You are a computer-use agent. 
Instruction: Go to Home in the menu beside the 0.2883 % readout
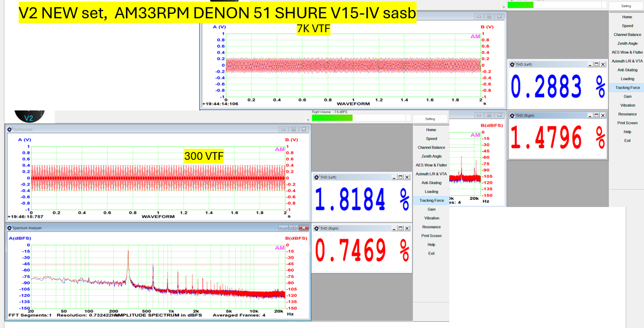(x=627, y=17)
